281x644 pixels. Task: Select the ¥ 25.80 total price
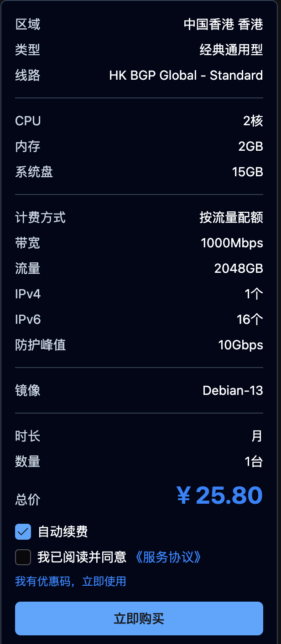[219, 496]
